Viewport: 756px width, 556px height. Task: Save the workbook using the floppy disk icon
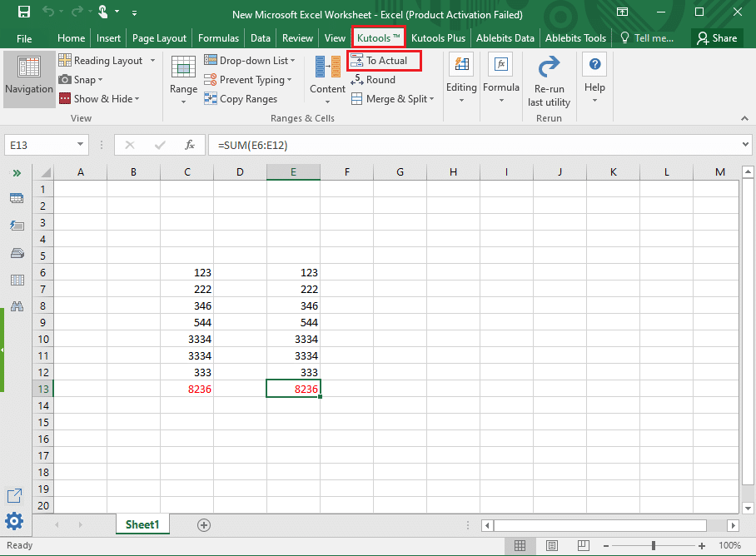click(x=23, y=12)
